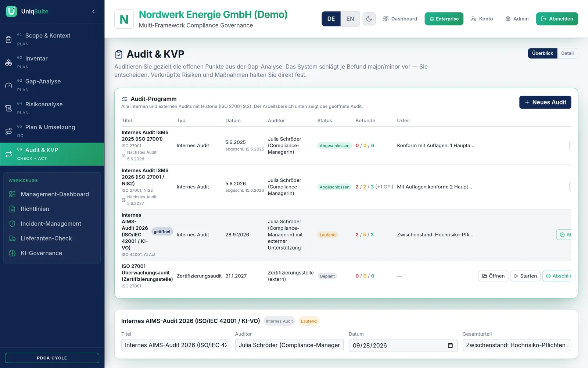The height and width of the screenshot is (368, 588).
Task: Click the Abmelden logout button
Action: [557, 19]
